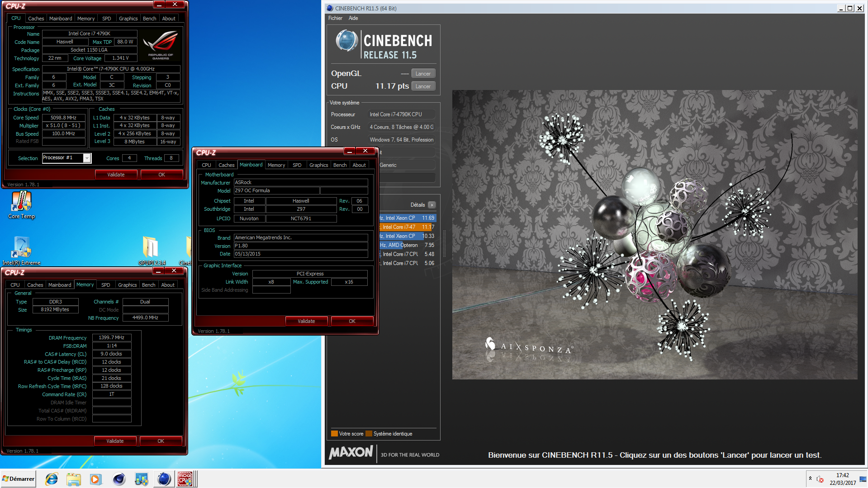Go to Caches tab in CPU-Z Memory window
Viewport: 868px width, 488px height.
pos(35,285)
